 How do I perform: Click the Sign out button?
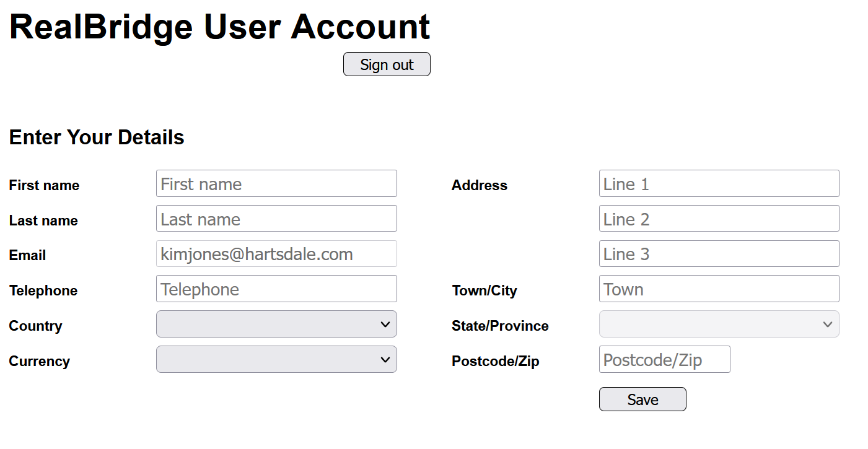pyautogui.click(x=387, y=64)
